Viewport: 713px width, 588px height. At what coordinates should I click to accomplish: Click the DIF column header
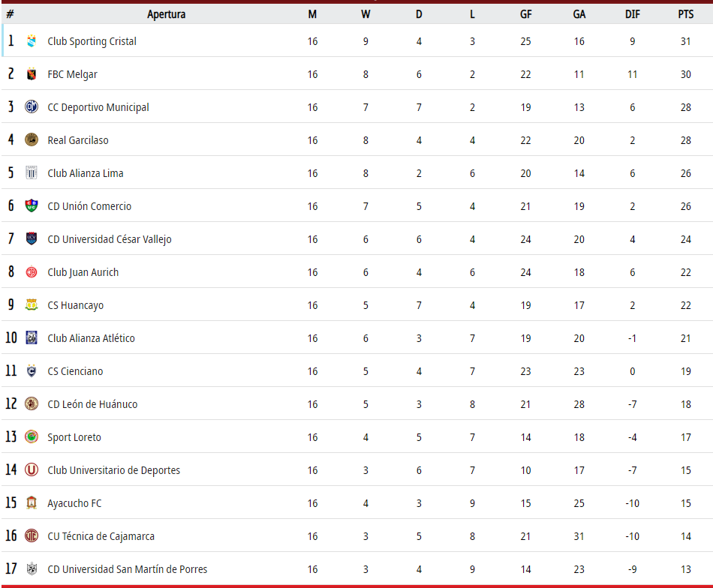(x=633, y=14)
